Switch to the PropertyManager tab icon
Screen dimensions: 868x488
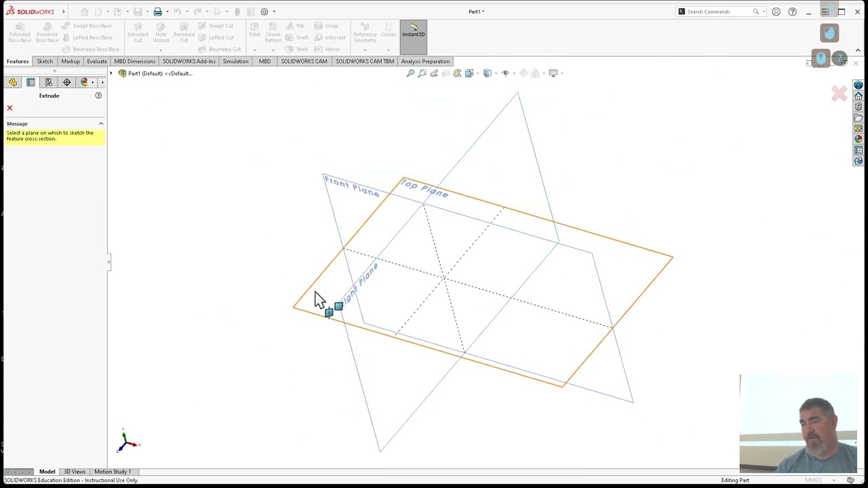click(x=31, y=82)
